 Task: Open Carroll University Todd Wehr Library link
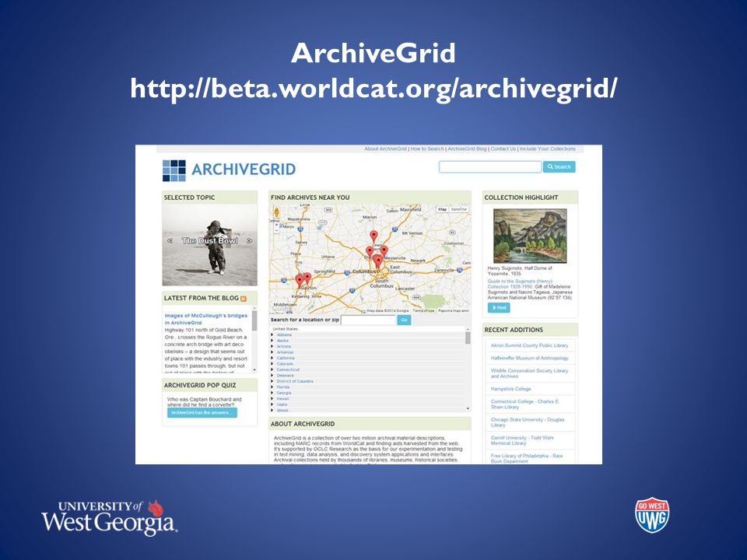(x=522, y=440)
